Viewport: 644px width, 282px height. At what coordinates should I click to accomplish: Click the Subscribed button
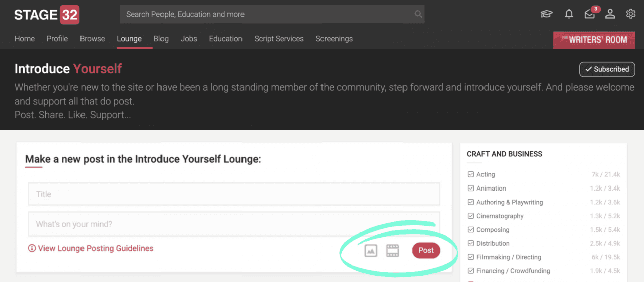point(607,69)
